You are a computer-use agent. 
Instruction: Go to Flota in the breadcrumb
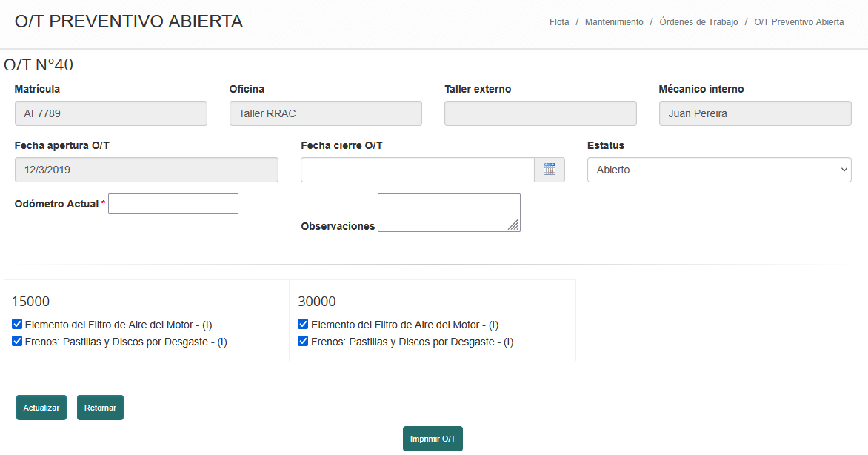(x=559, y=22)
